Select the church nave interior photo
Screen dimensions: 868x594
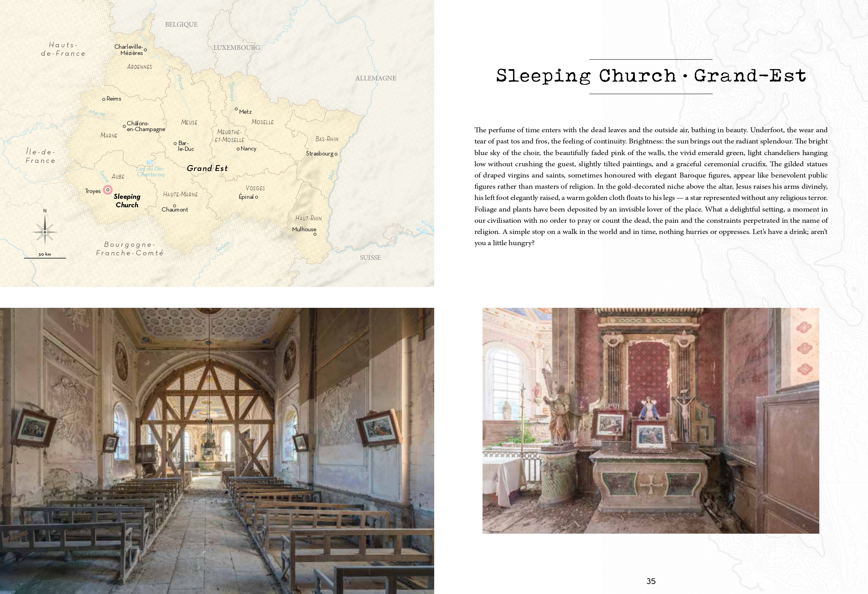click(217, 451)
